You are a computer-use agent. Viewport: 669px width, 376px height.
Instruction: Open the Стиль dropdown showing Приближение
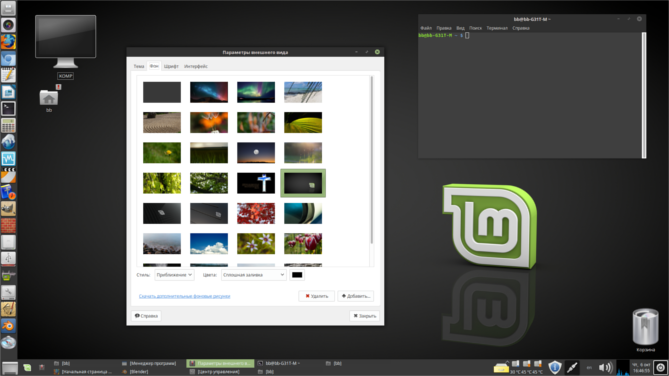click(x=174, y=275)
